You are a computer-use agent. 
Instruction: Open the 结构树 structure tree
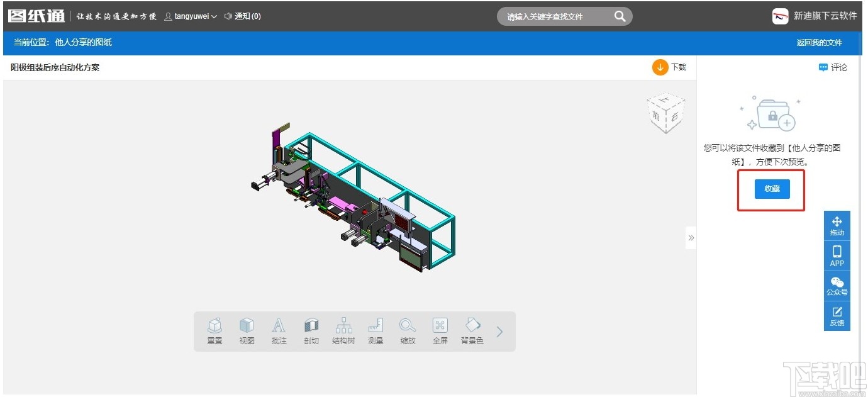pos(343,331)
